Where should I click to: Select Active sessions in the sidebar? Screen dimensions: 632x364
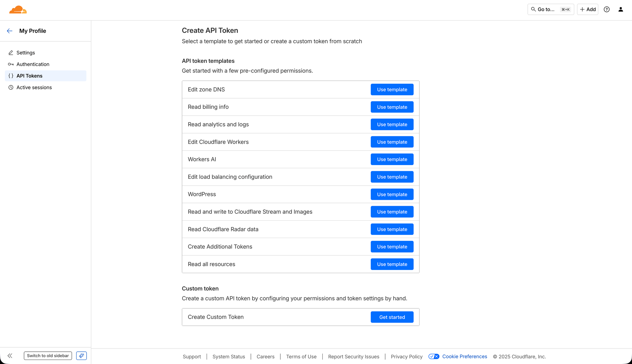point(34,87)
